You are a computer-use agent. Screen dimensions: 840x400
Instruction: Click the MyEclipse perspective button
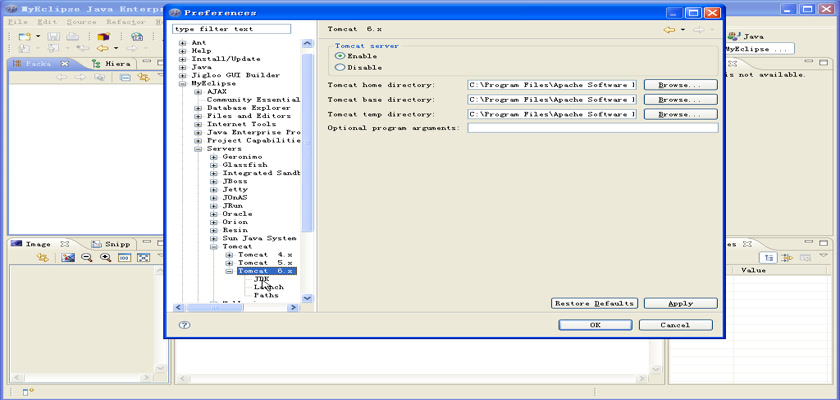(x=759, y=49)
